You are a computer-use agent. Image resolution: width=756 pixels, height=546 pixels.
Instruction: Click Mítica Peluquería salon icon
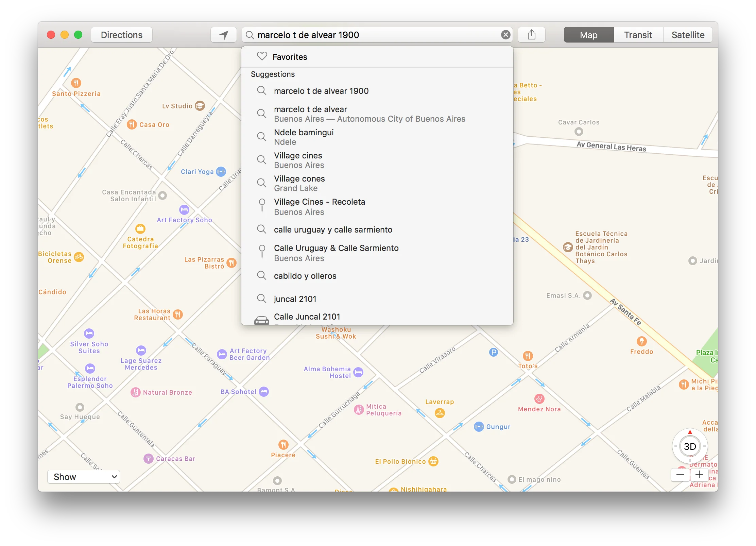(359, 410)
